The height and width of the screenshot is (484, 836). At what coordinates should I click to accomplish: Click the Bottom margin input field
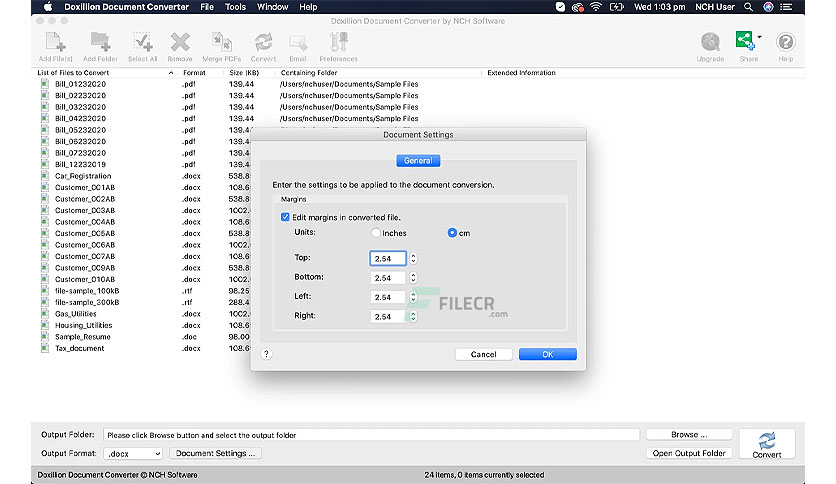tap(388, 278)
